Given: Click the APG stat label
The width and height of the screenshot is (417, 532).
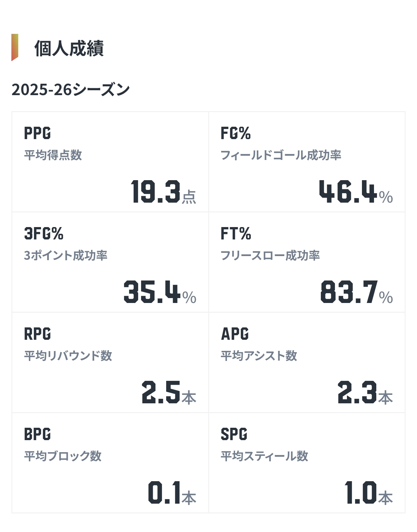Looking at the screenshot, I should 235,334.
